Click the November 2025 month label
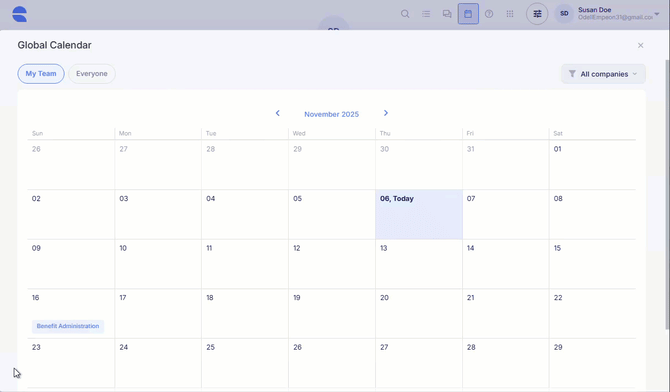This screenshot has width=670, height=392. 332,114
